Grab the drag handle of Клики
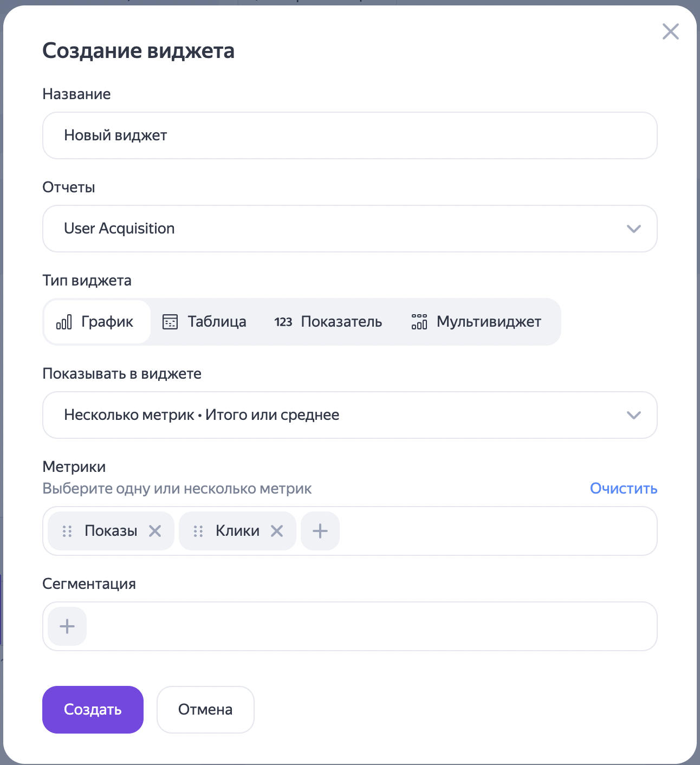This screenshot has height=765, width=700. [198, 531]
